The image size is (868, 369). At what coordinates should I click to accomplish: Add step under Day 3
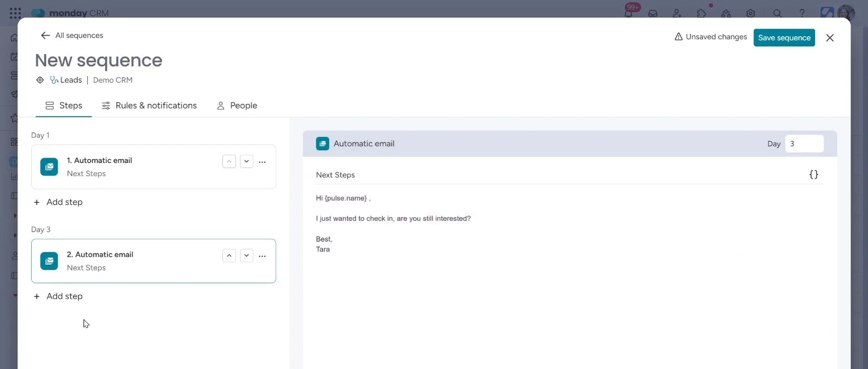[x=58, y=296]
